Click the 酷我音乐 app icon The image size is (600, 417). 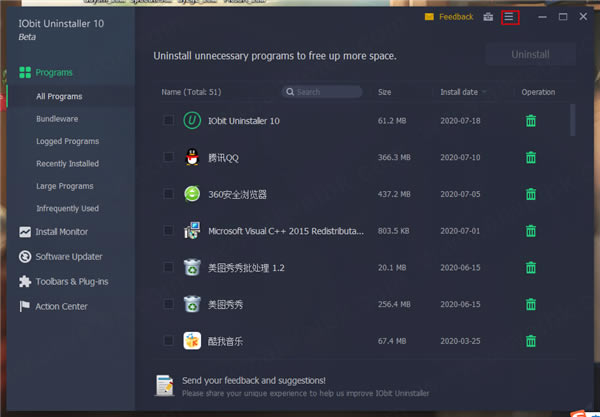[192, 340]
